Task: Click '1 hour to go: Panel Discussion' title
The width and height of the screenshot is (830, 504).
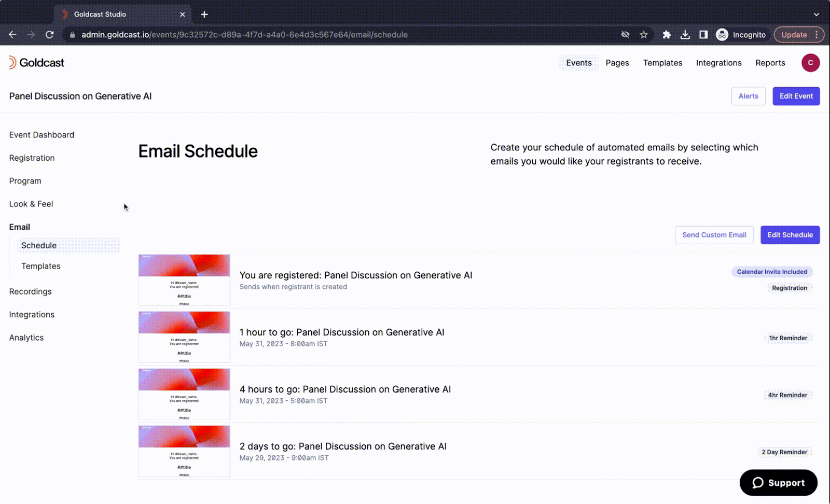Action: point(342,332)
